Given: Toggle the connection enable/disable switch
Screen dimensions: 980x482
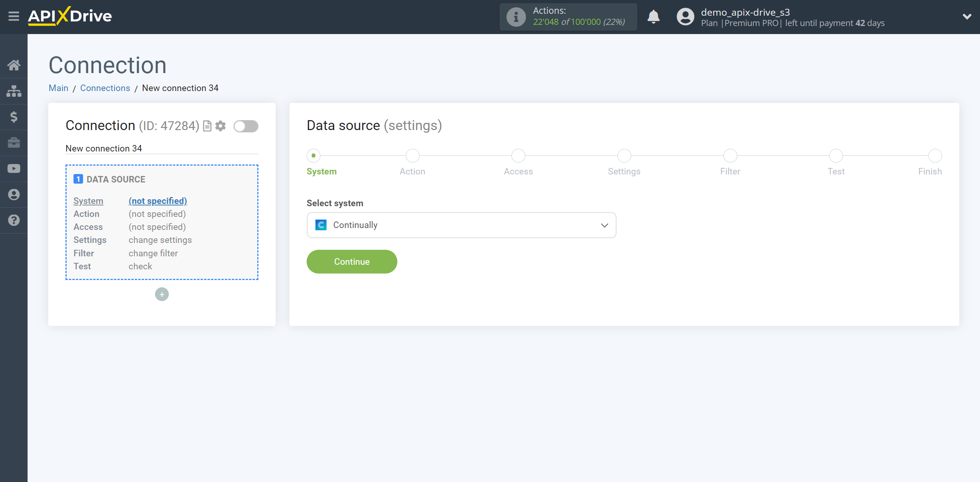Looking at the screenshot, I should (x=246, y=126).
